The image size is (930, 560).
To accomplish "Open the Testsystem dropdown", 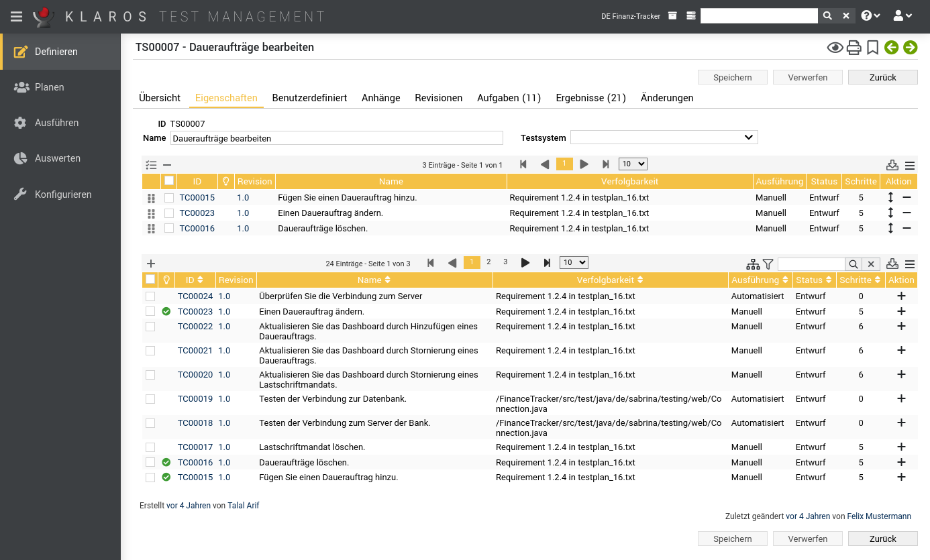I will coord(664,137).
